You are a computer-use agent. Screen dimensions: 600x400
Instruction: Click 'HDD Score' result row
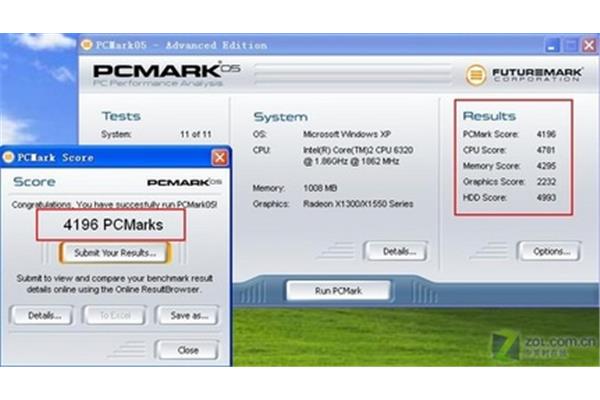(x=509, y=198)
